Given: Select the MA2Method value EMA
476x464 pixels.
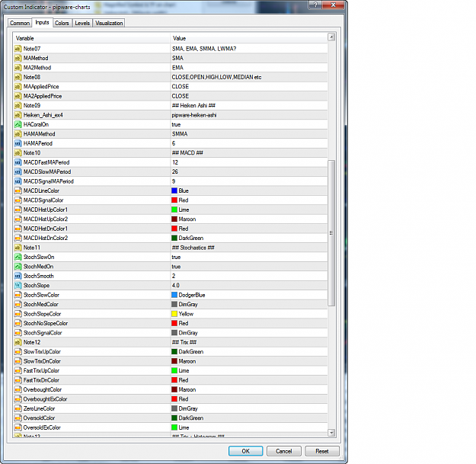Looking at the screenshot, I should (177, 67).
